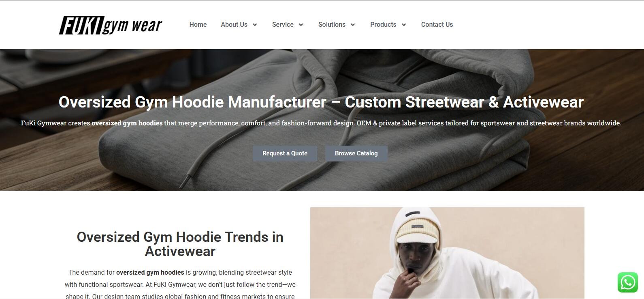Click the FUKI gym wear logo
This screenshot has width=644, height=299.
click(x=111, y=25)
